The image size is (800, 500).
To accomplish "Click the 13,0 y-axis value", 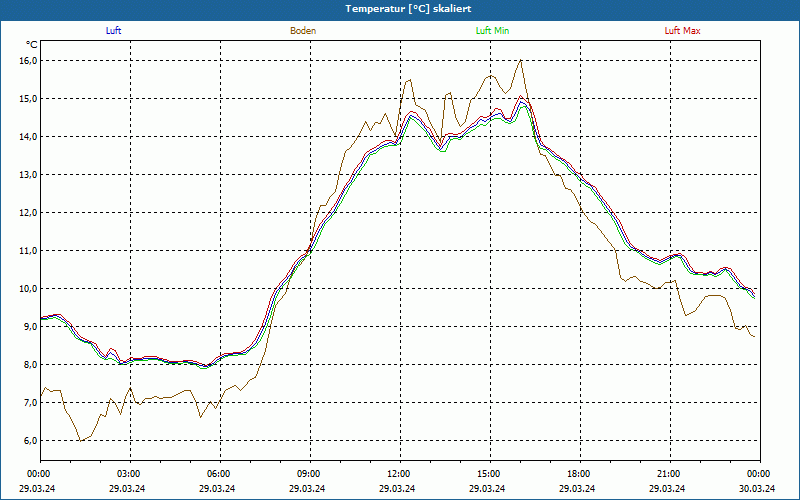I will (29, 174).
